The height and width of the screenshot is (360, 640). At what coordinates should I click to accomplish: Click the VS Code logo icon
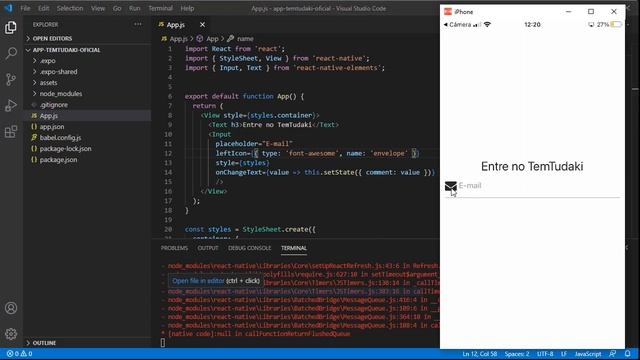point(8,8)
